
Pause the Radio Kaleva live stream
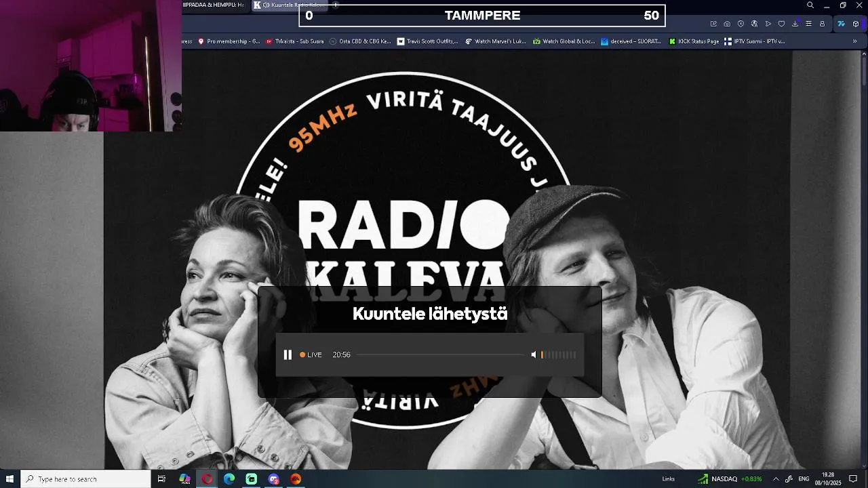coord(288,354)
